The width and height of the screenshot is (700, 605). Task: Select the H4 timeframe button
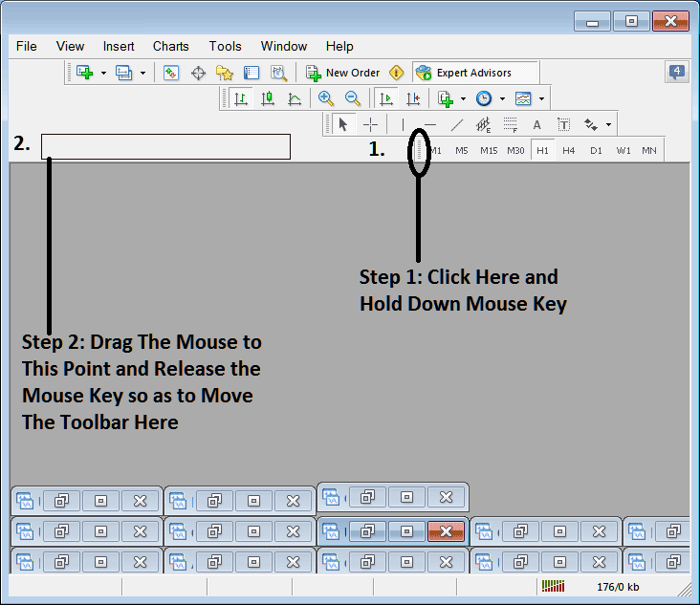point(569,150)
